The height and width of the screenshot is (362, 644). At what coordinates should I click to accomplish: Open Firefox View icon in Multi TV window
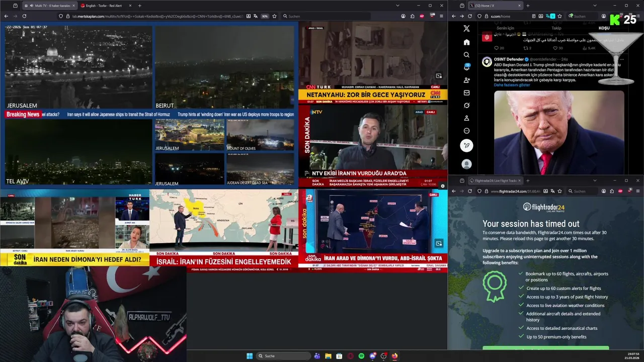[x=14, y=6]
